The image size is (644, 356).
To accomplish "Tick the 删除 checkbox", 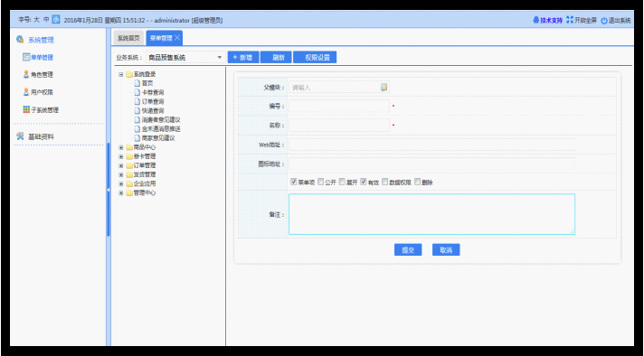I will tap(417, 182).
